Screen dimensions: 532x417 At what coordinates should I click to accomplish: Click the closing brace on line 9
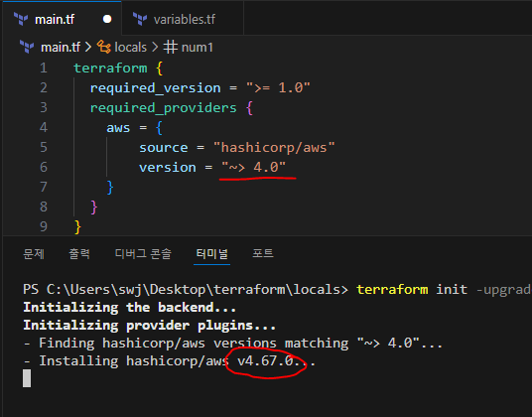(77, 226)
